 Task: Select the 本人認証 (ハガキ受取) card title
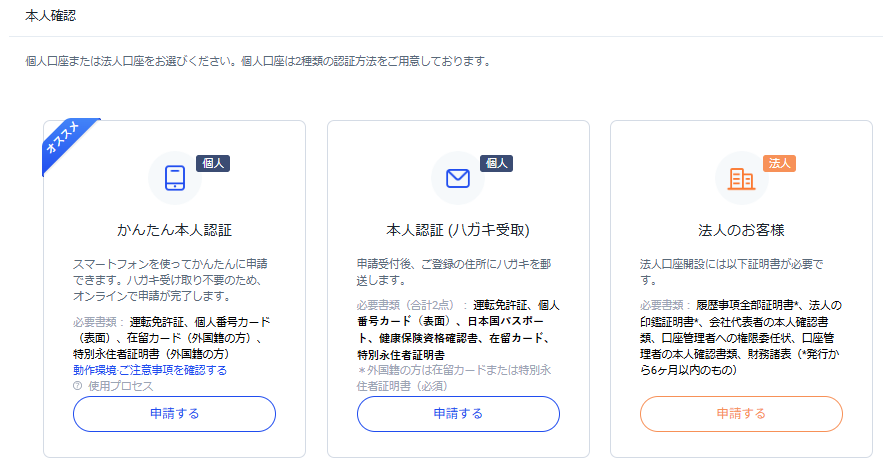(x=458, y=230)
